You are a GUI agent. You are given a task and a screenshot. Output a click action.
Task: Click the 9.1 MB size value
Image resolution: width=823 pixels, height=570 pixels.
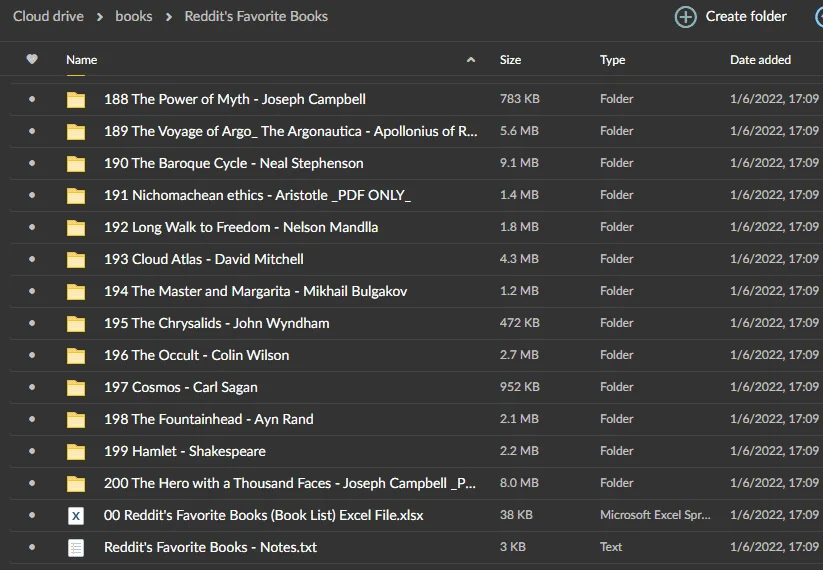pyautogui.click(x=519, y=163)
